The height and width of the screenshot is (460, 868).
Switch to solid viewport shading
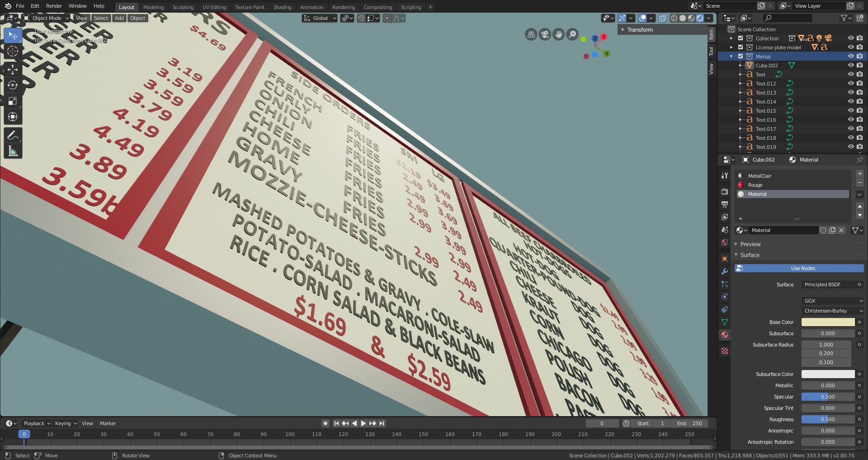[x=683, y=18]
